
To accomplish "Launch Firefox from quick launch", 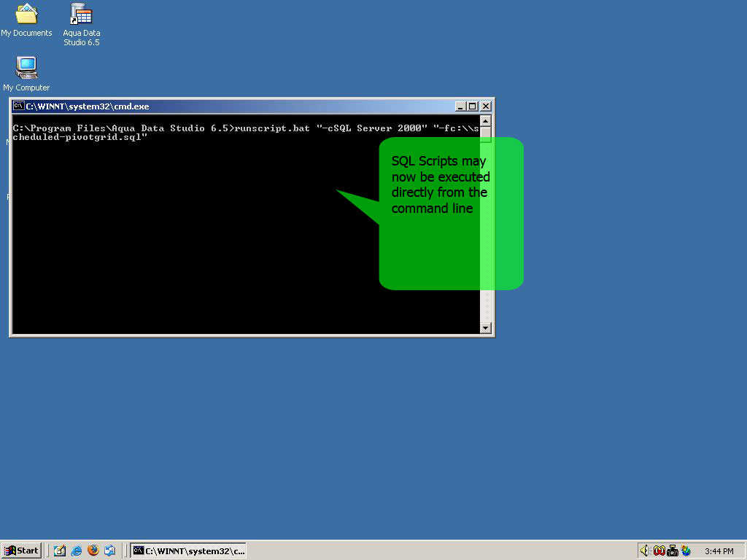I will (x=93, y=551).
